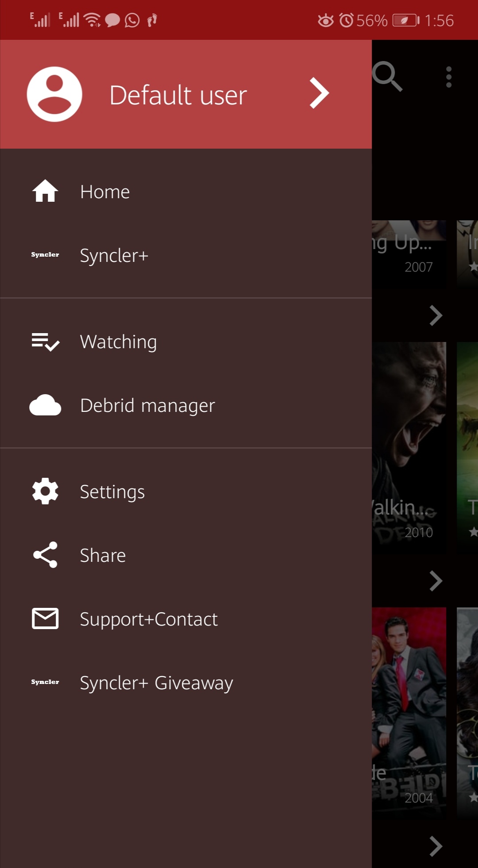
Task: Open the Home menu item
Action: (x=105, y=192)
